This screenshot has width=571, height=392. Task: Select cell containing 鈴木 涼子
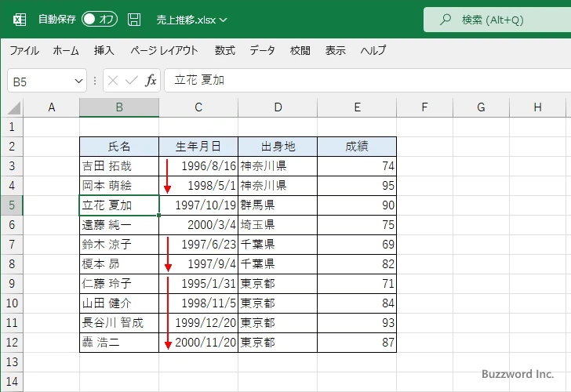click(x=119, y=245)
